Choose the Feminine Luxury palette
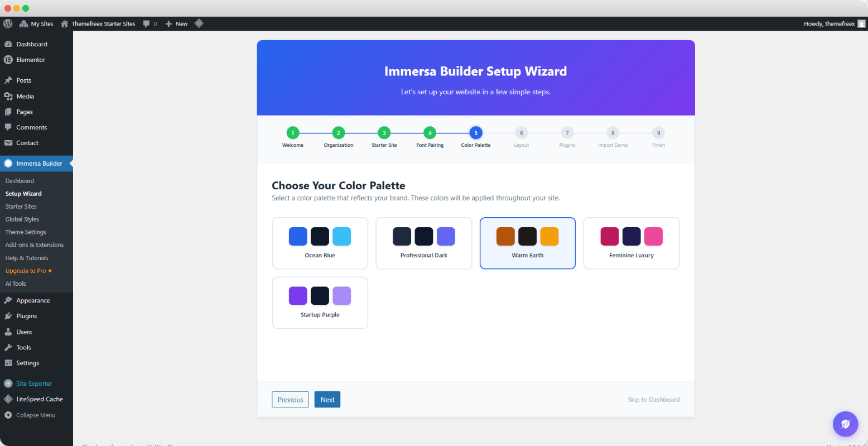868x446 pixels. coord(631,243)
